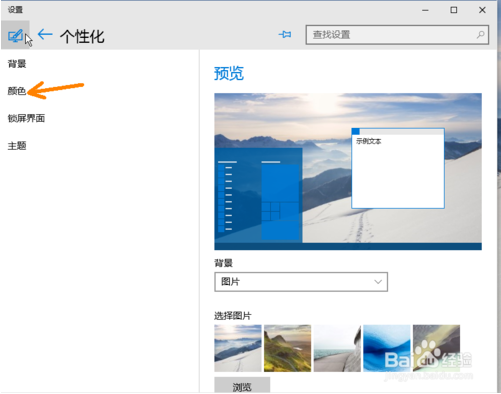Click the 浏览 browse button

(242, 386)
